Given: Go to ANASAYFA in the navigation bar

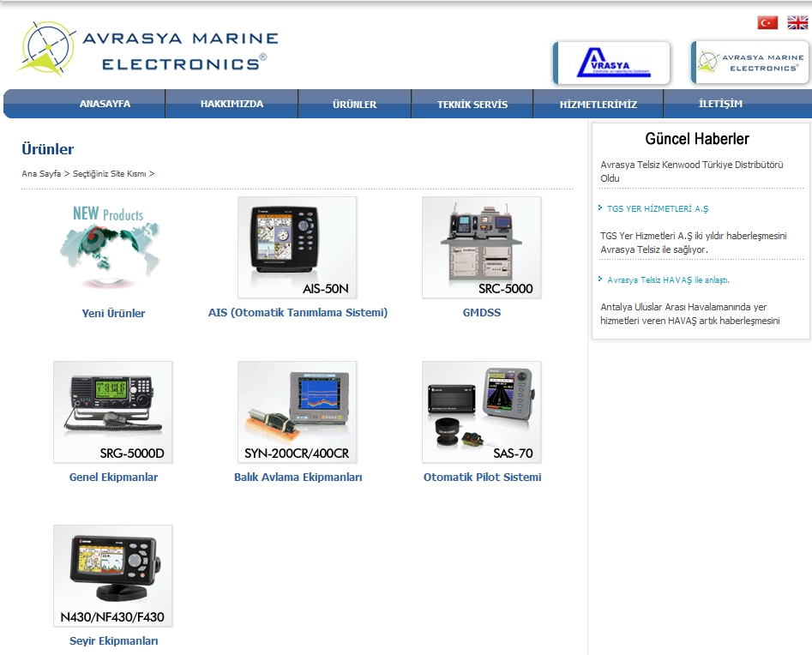Looking at the screenshot, I should pos(105,104).
